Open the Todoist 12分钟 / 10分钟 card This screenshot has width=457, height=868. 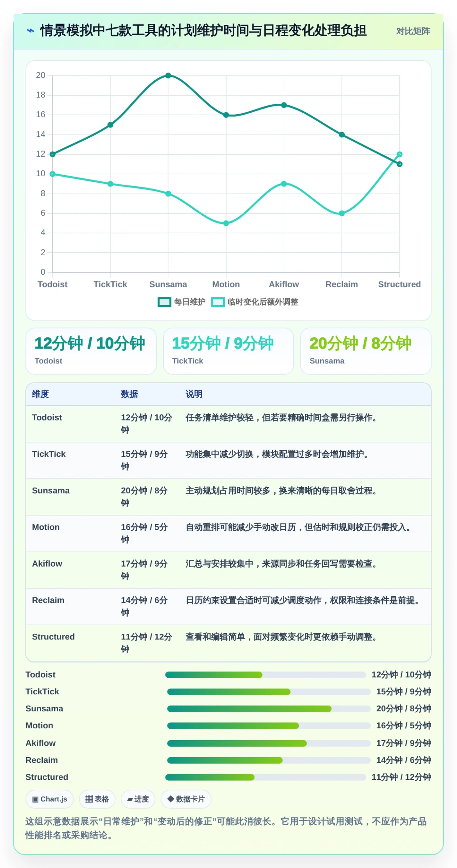(91, 351)
